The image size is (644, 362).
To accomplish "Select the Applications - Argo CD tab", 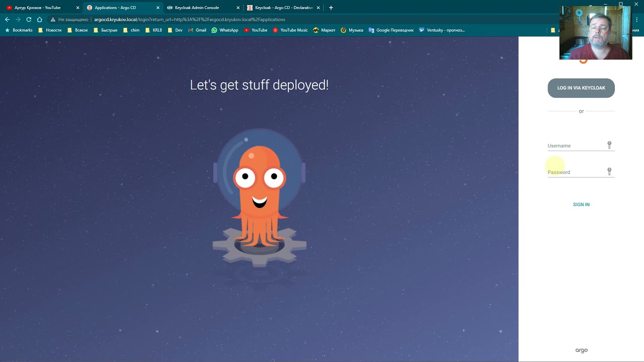I will pyautogui.click(x=122, y=8).
